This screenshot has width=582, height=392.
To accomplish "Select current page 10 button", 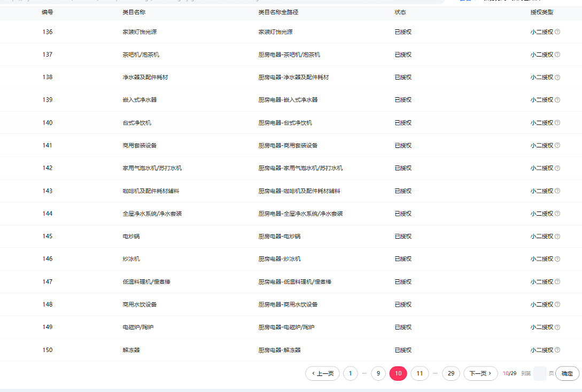I will point(398,374).
